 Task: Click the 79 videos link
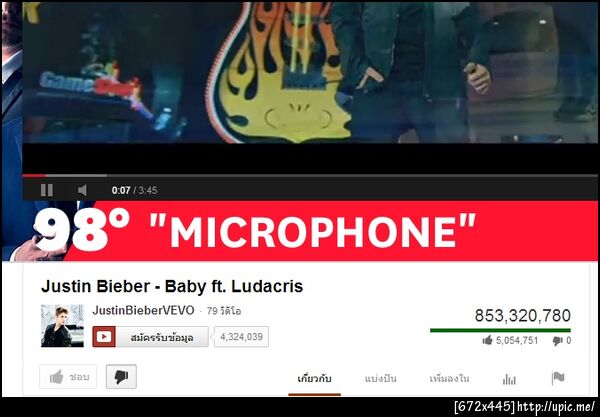(224, 311)
